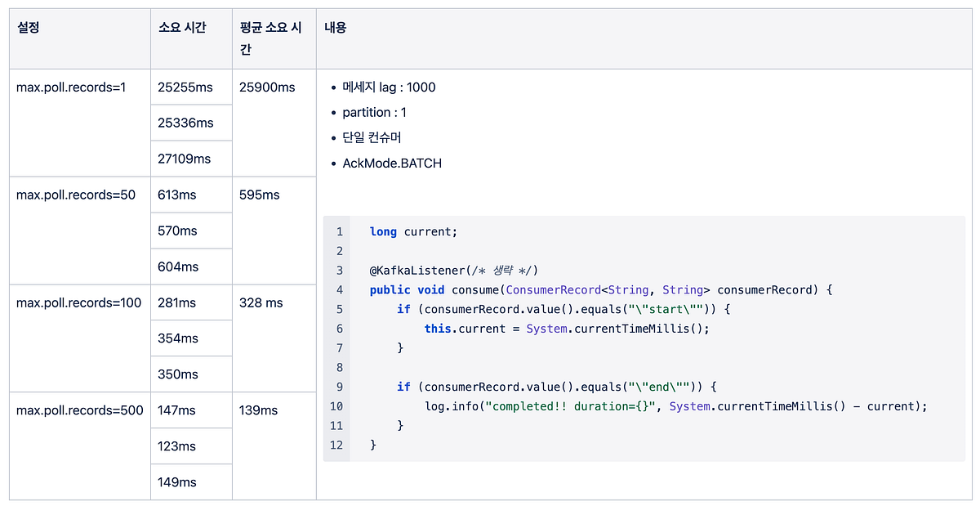
Task: Click the 소요 시간 column header
Action: point(191,38)
